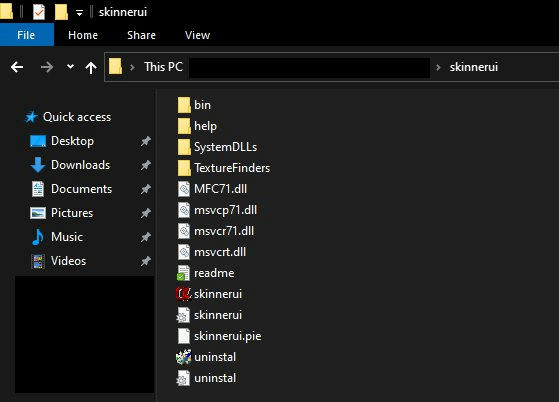Click This PC in the address bar
This screenshot has width=559, height=402.
[x=163, y=67]
